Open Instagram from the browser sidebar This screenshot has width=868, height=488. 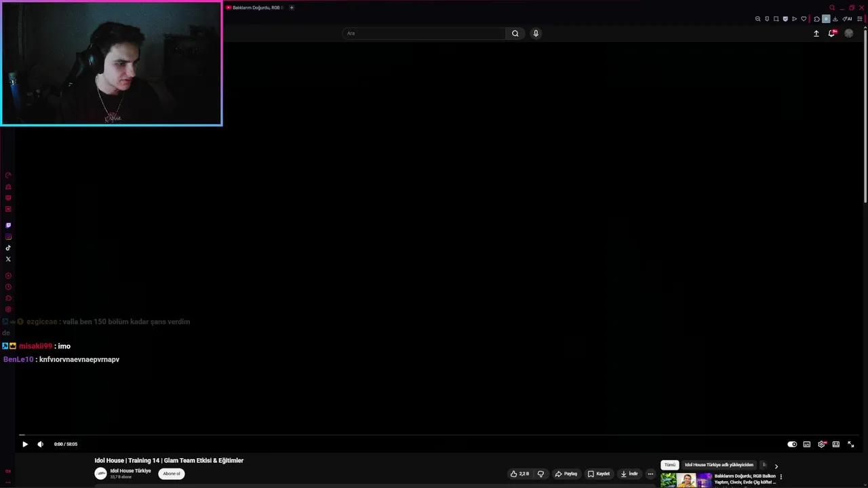(8, 237)
